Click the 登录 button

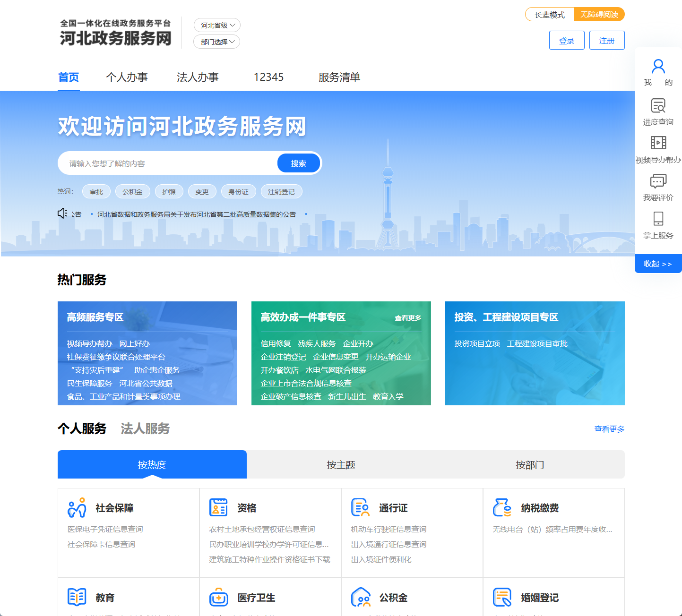(x=566, y=40)
